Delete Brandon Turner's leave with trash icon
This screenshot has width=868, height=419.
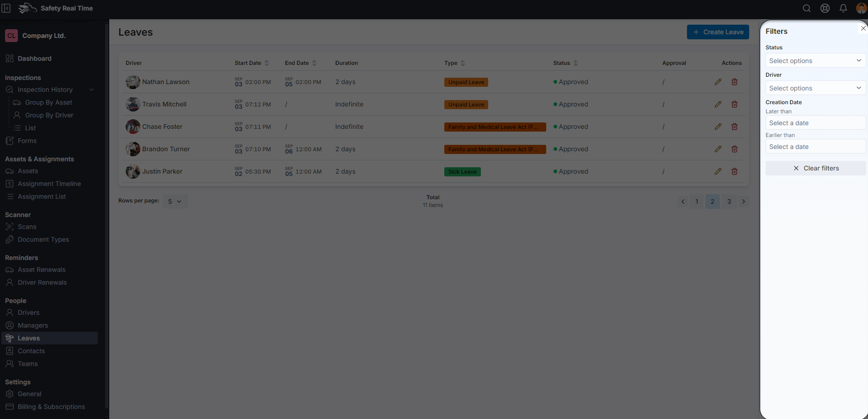click(x=734, y=149)
